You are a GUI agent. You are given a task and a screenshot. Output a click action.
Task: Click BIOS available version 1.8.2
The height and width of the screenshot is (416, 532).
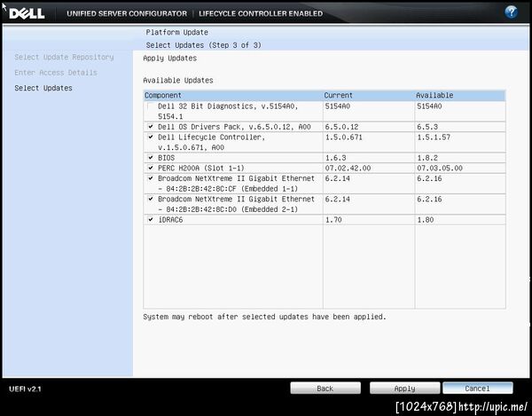tap(427, 158)
